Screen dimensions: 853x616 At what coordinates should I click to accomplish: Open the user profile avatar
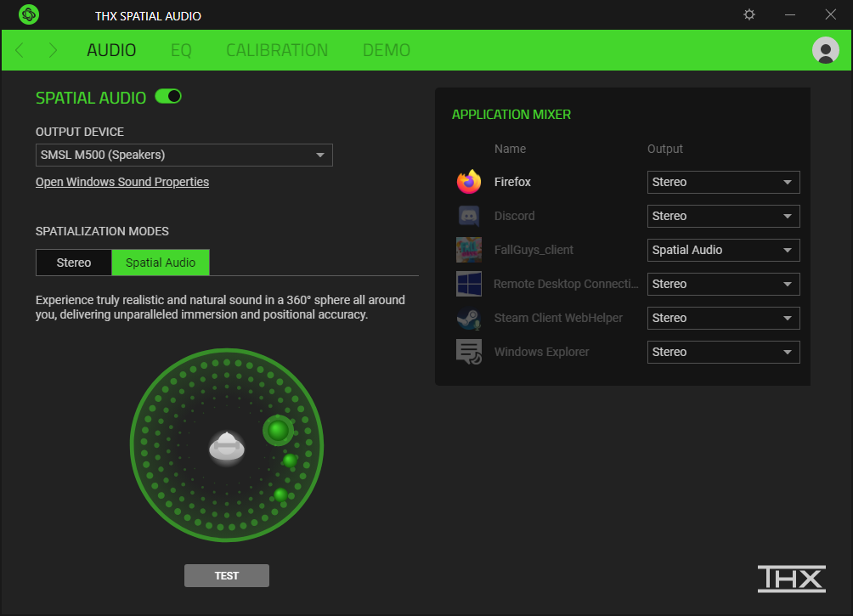[825, 50]
